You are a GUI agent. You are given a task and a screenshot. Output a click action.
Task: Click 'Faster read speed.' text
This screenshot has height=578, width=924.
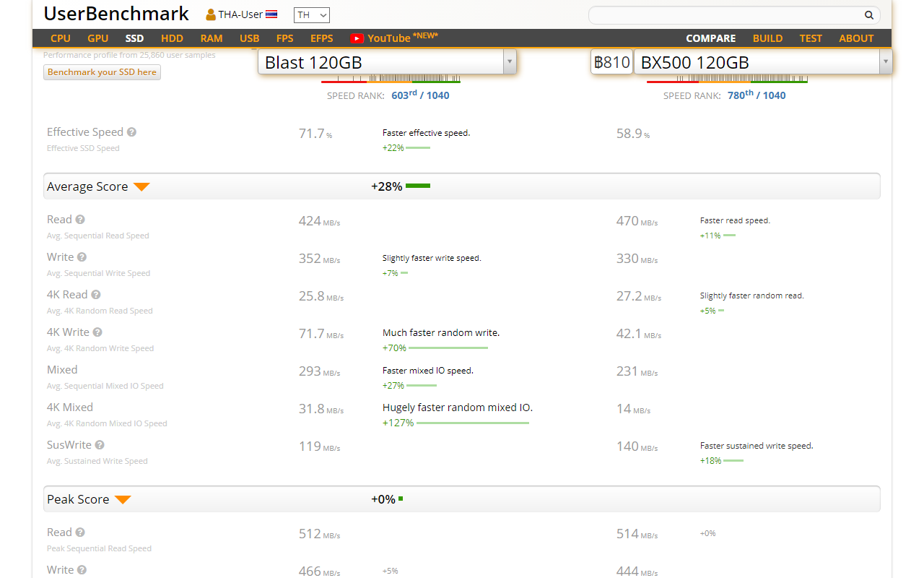click(735, 220)
